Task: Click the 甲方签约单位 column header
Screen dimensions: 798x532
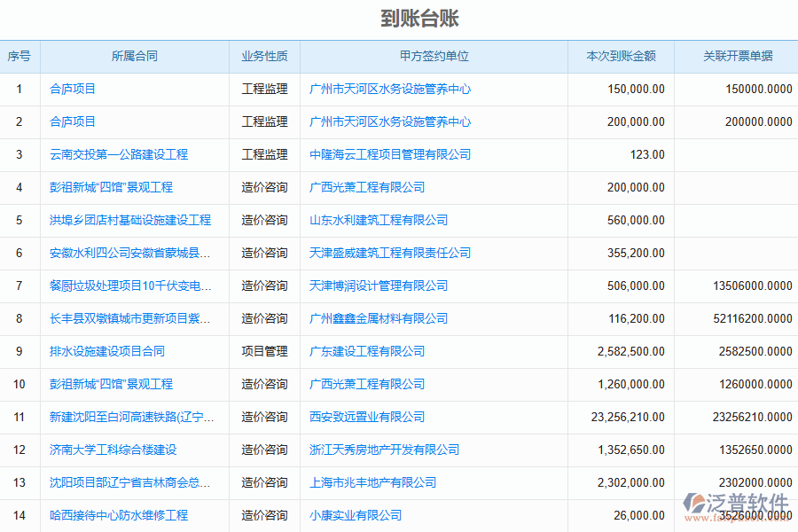Action: point(434,56)
